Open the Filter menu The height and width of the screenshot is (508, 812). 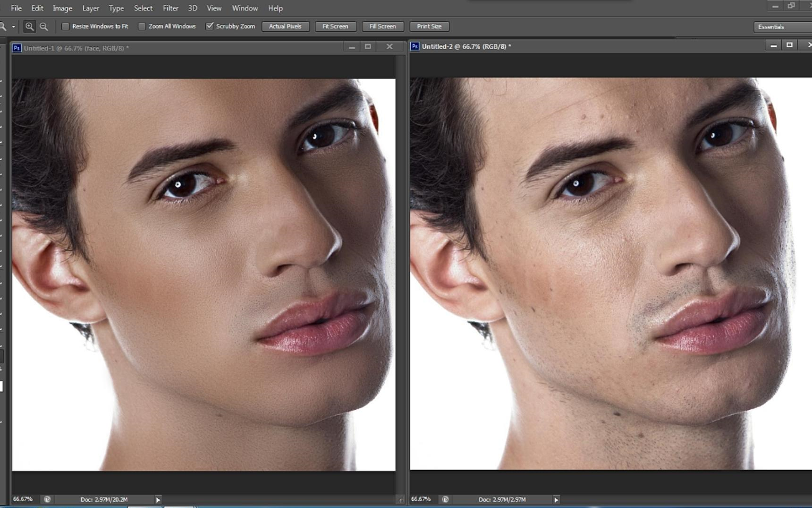point(170,8)
